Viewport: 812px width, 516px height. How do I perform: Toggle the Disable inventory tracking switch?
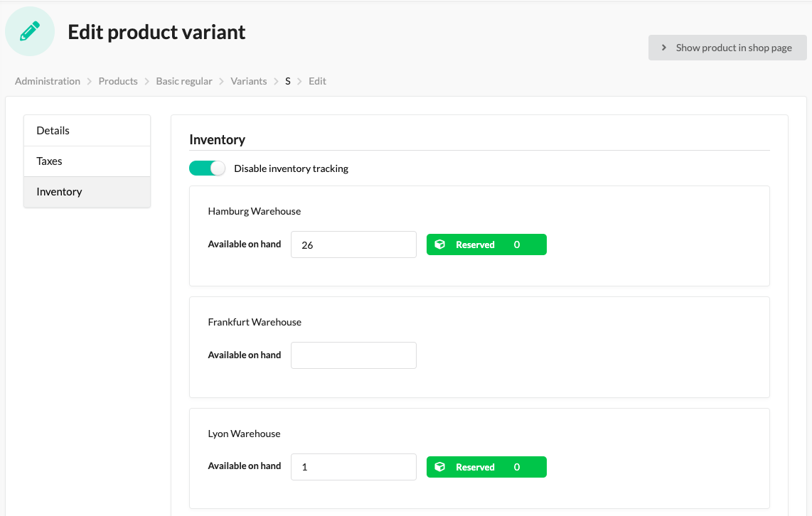tap(207, 168)
